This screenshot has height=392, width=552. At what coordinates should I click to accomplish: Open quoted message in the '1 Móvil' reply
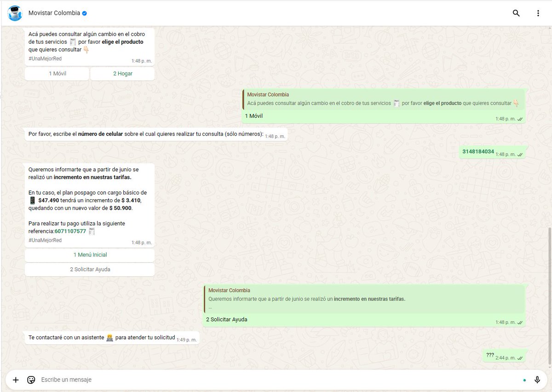tap(383, 99)
